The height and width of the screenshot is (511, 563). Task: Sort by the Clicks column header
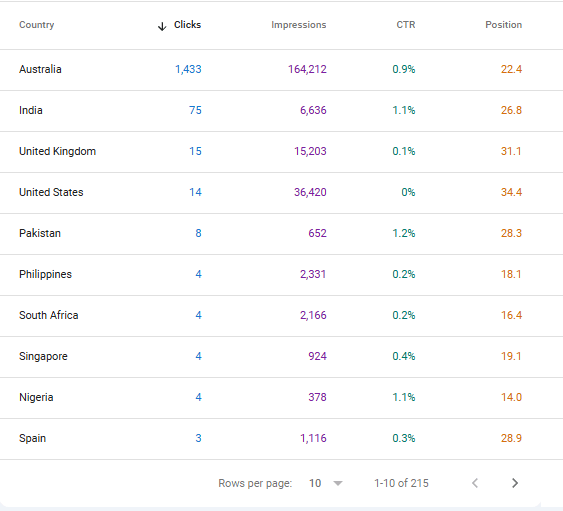(187, 25)
